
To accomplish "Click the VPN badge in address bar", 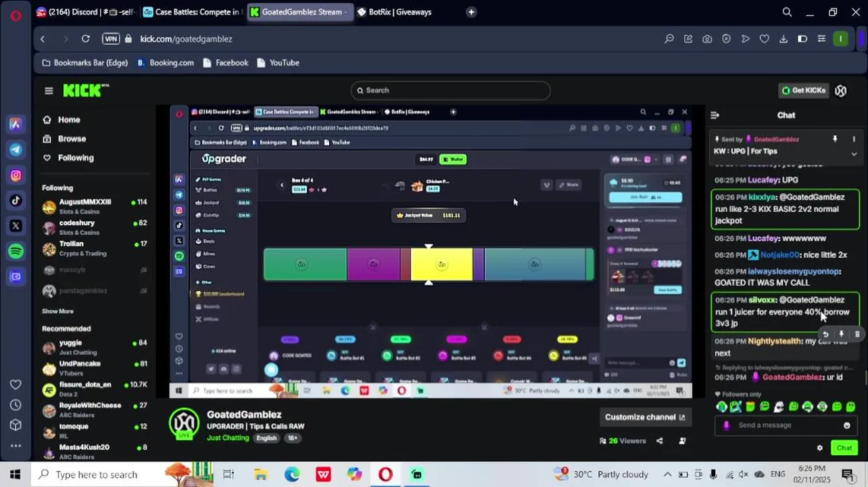I will [111, 39].
